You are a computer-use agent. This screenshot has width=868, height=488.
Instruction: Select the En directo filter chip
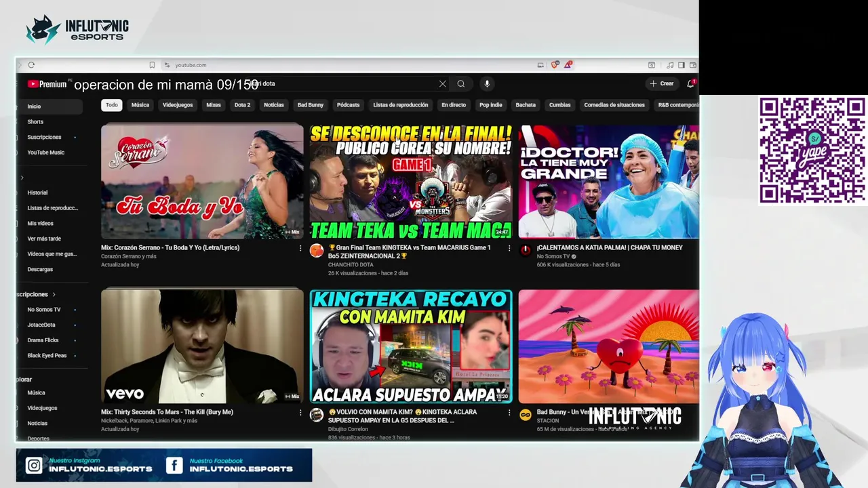[454, 105]
